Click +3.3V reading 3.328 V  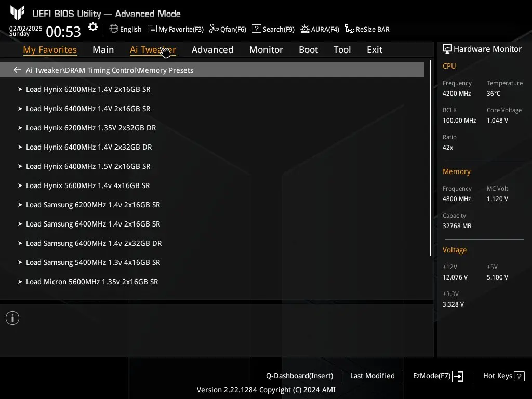click(x=453, y=304)
